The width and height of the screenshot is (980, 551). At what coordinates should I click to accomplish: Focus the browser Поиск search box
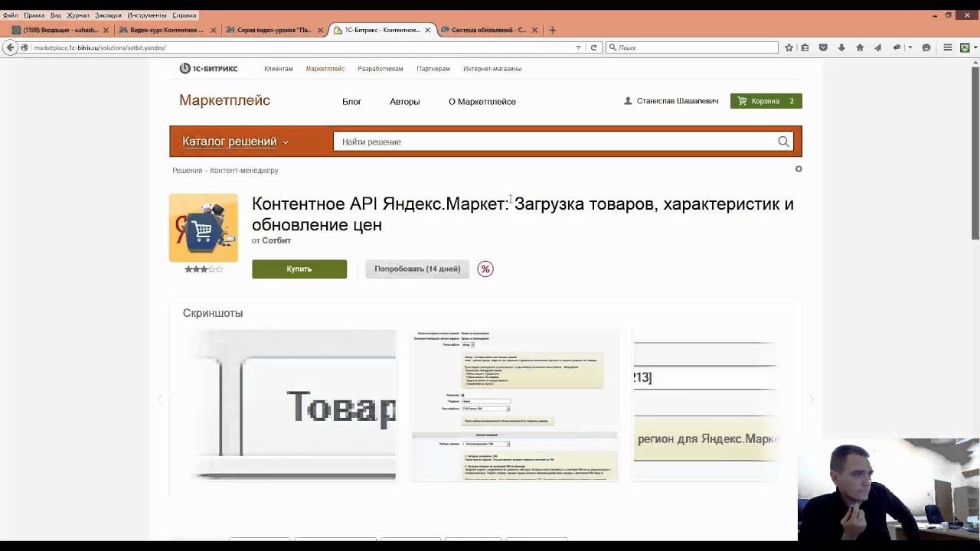692,47
